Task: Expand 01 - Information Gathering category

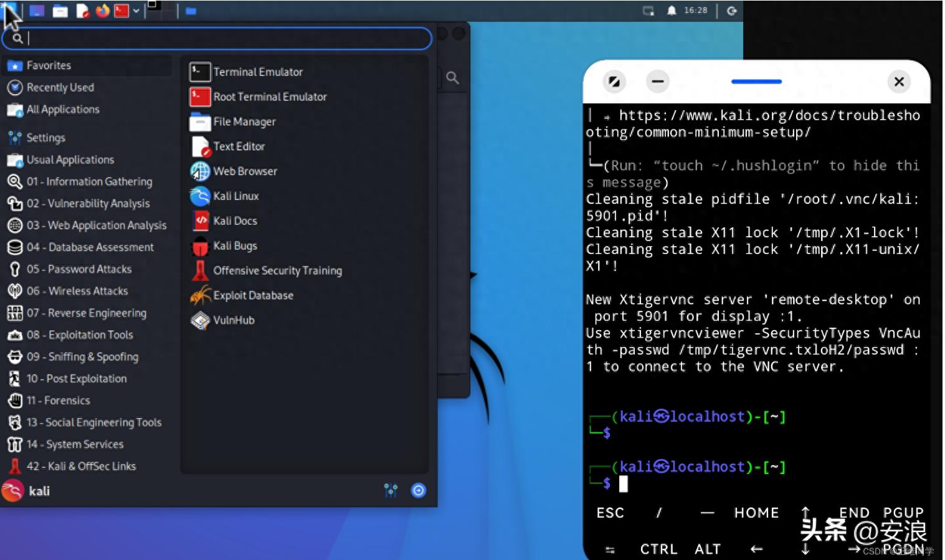Action: click(88, 182)
